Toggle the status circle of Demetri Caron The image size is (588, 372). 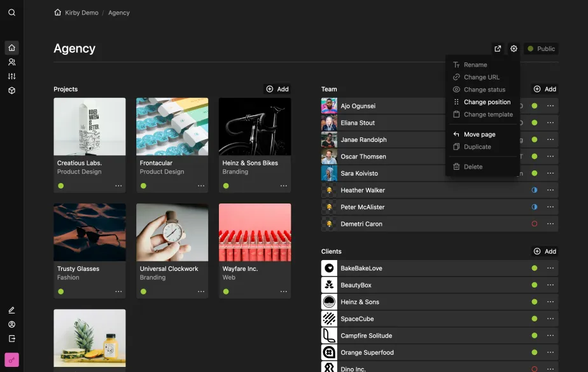[x=534, y=224]
